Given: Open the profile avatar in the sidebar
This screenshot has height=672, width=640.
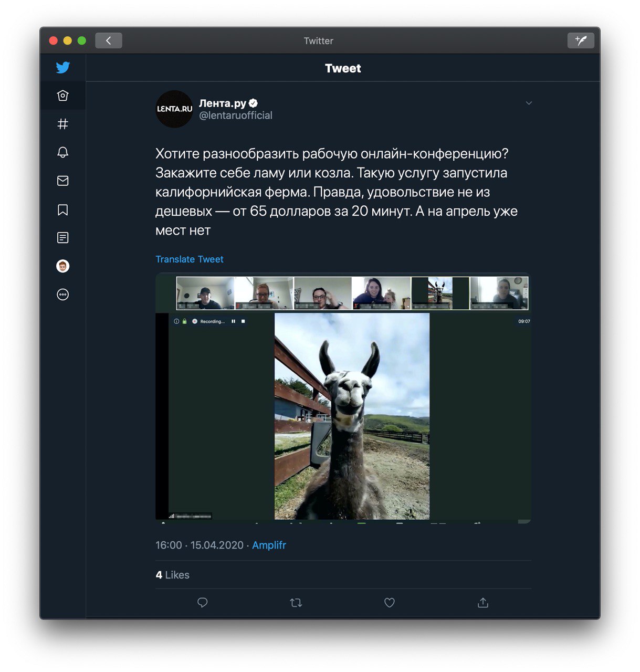Looking at the screenshot, I should (x=63, y=266).
